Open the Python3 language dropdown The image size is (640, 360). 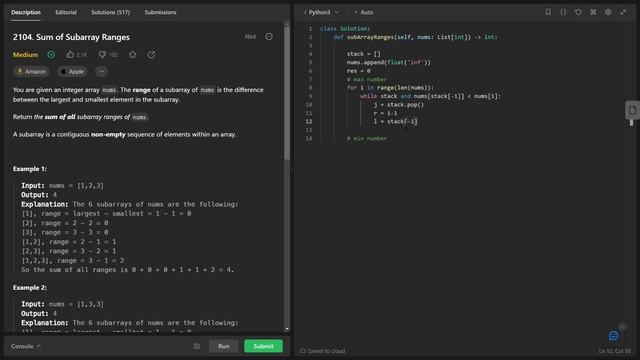click(x=322, y=12)
